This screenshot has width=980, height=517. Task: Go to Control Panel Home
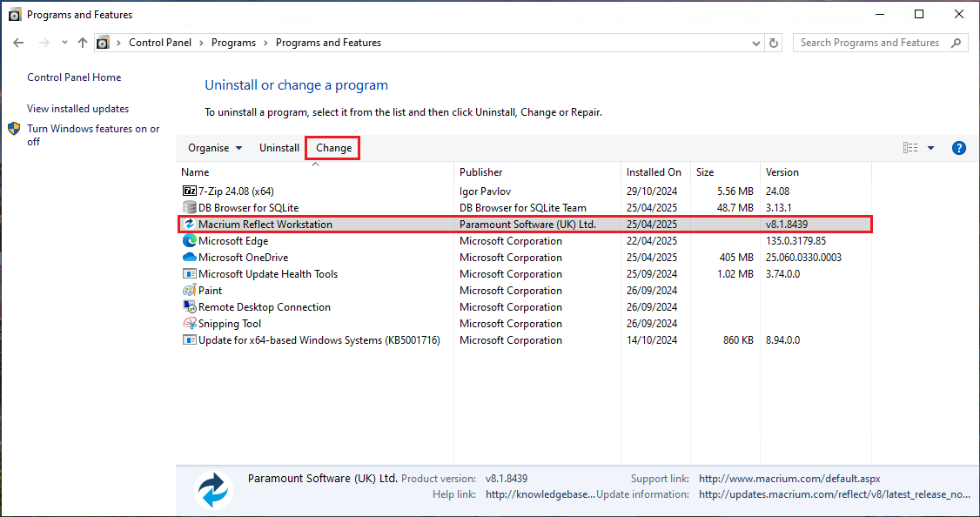coord(74,77)
